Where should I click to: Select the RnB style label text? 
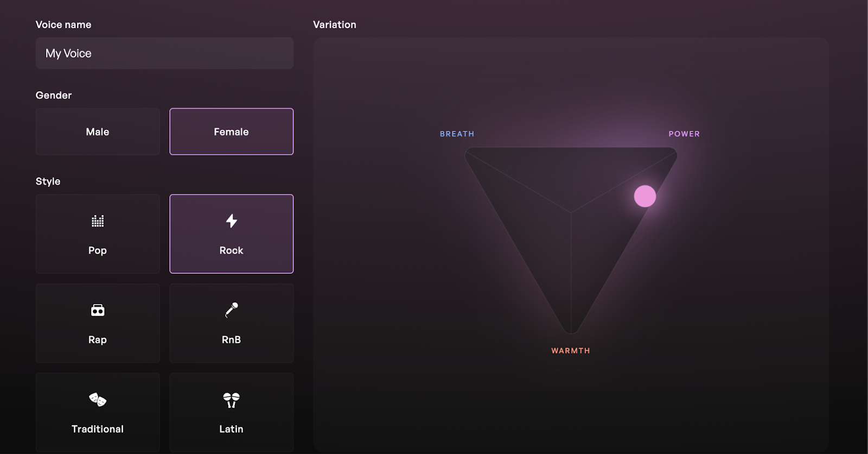(x=232, y=340)
